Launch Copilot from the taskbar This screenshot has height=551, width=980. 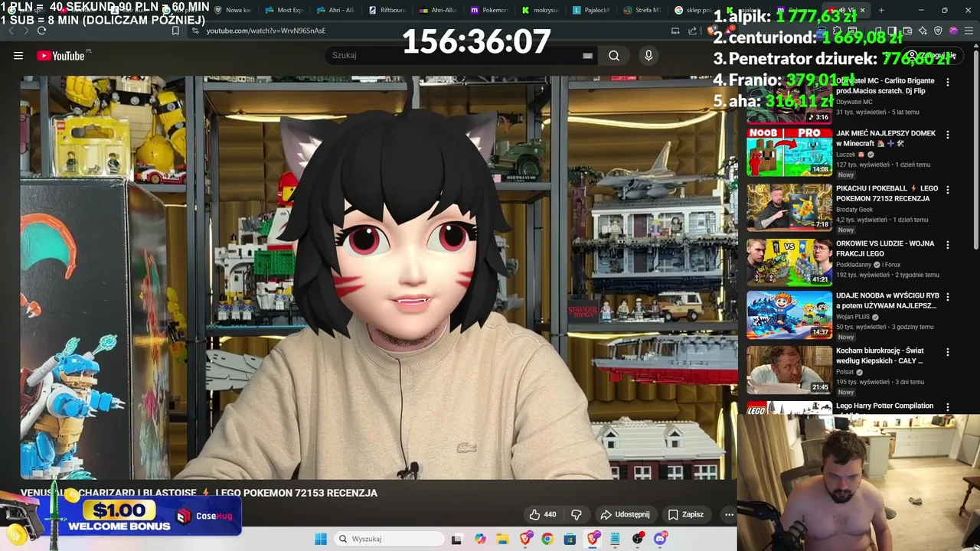click(480, 539)
